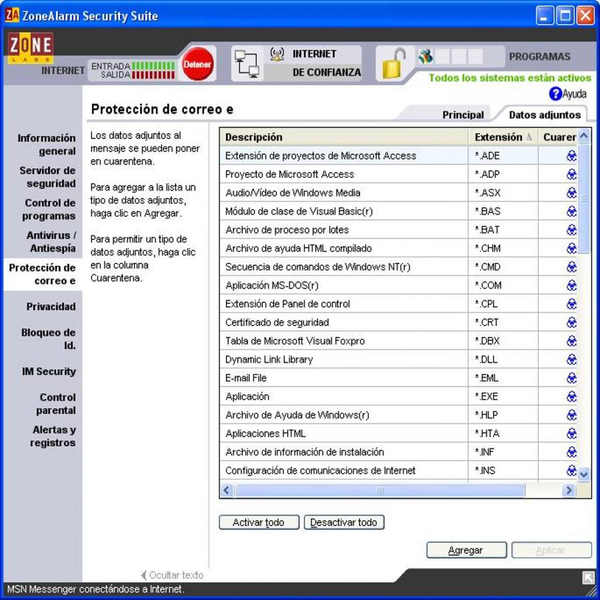Click the Descripción column header
Viewport: 600px width, 600px height.
[x=344, y=137]
